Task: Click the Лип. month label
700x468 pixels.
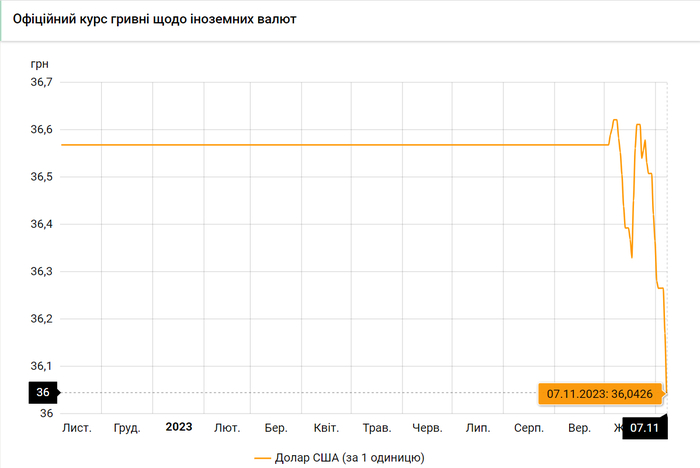Action: coord(477,427)
